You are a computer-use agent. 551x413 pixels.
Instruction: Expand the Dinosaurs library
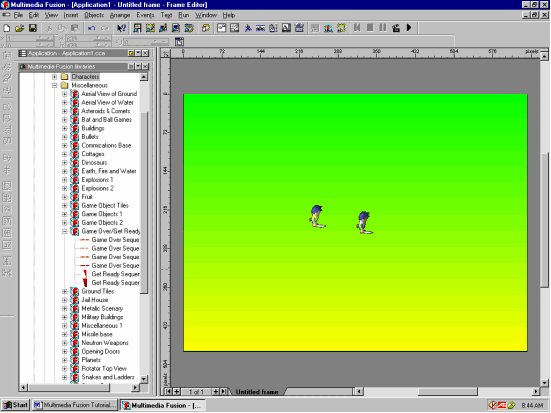(65, 163)
